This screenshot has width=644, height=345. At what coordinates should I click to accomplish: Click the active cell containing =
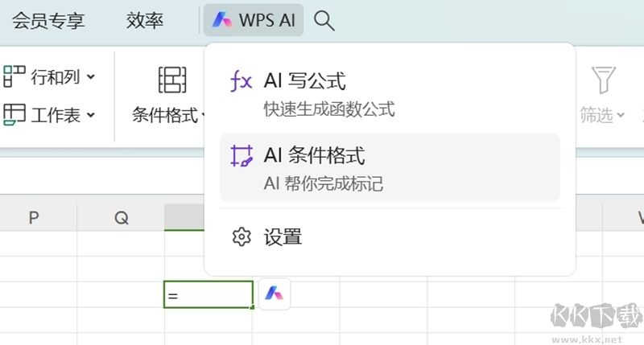point(208,294)
